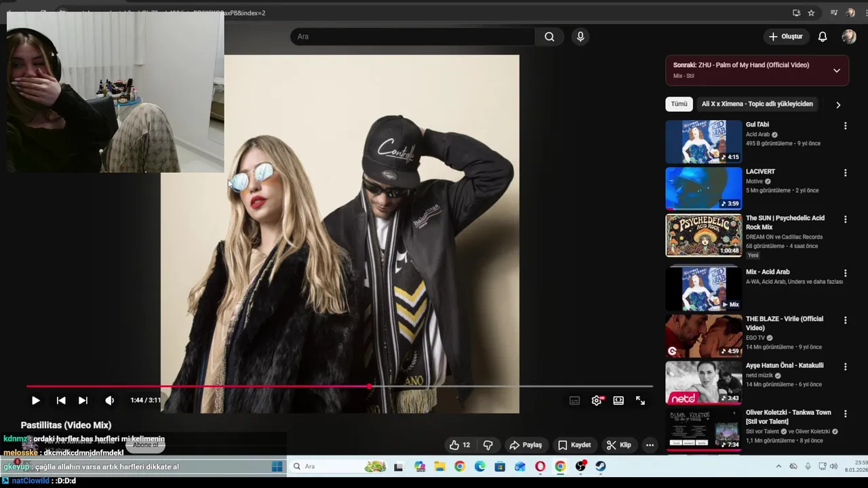This screenshot has height=488, width=868.
Task: Click the Acid Arab channel name
Action: tap(757, 134)
